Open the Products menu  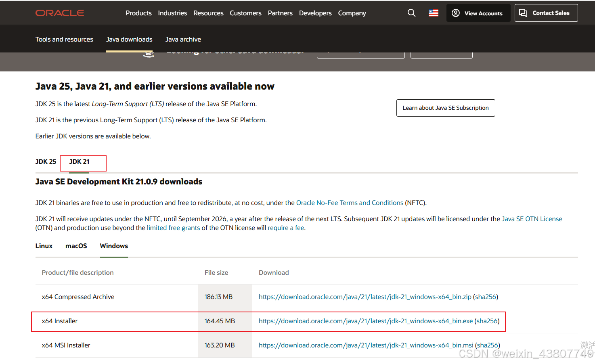(138, 13)
